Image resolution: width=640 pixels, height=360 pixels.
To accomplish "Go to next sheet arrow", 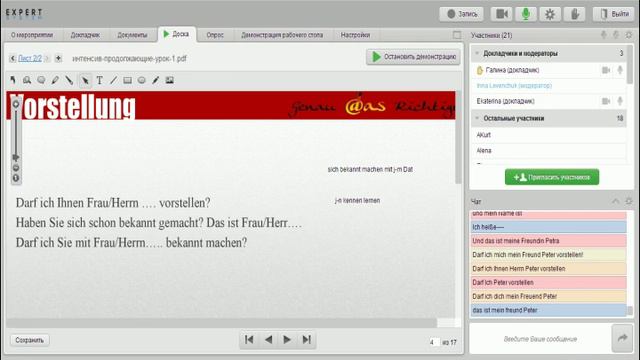I will click(47, 58).
